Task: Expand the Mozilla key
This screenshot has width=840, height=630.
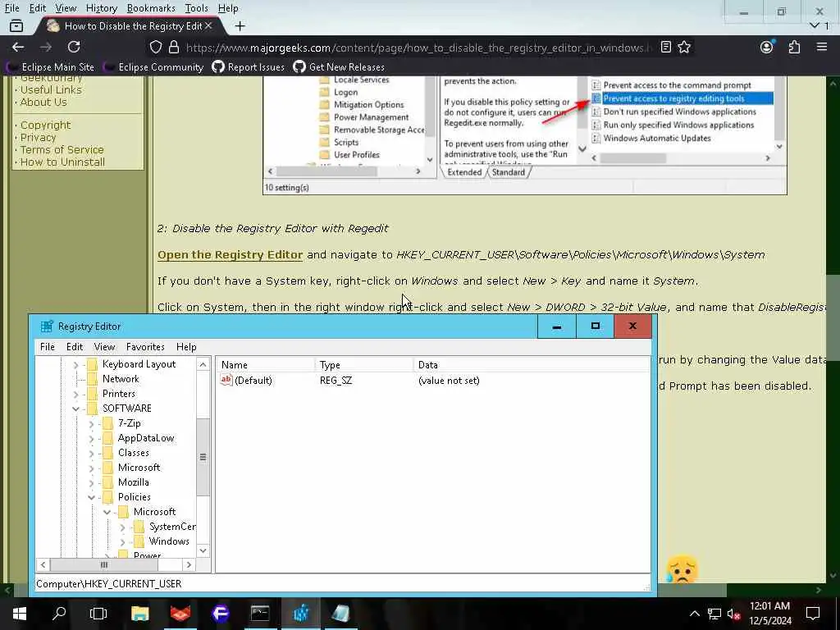Action: [x=91, y=482]
